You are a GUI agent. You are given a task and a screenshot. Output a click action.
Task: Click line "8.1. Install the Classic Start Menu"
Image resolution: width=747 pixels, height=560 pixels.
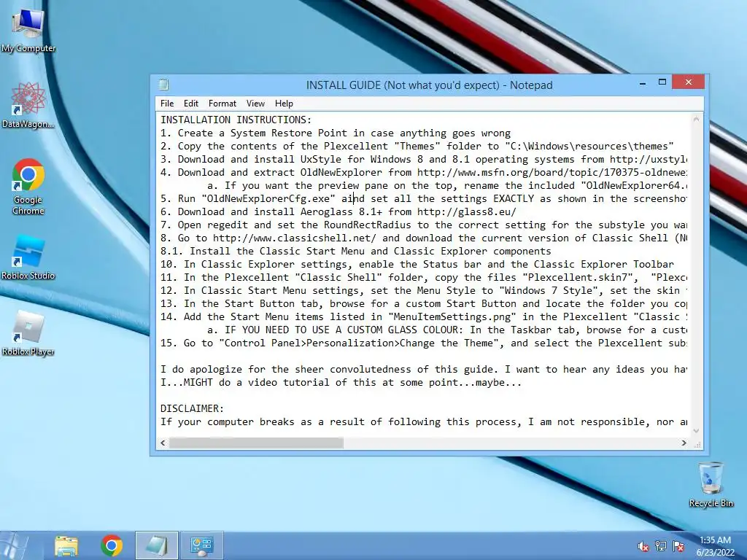point(356,252)
